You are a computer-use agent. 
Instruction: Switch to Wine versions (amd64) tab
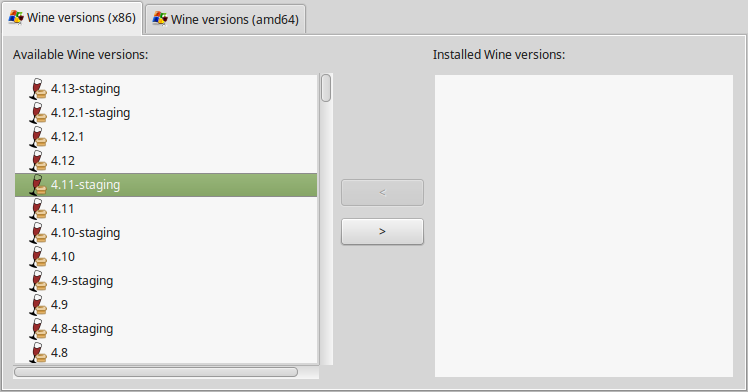(226, 20)
